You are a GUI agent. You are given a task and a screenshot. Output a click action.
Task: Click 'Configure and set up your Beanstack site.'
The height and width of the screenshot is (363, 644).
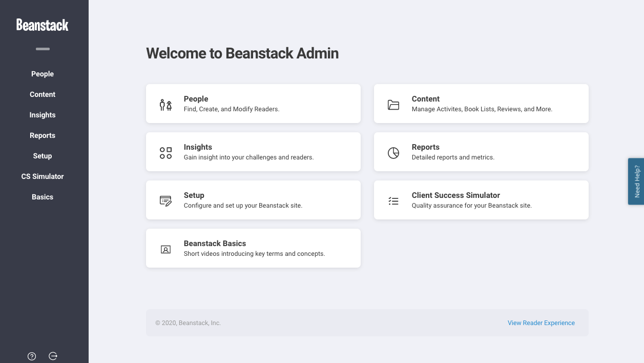coord(243,206)
